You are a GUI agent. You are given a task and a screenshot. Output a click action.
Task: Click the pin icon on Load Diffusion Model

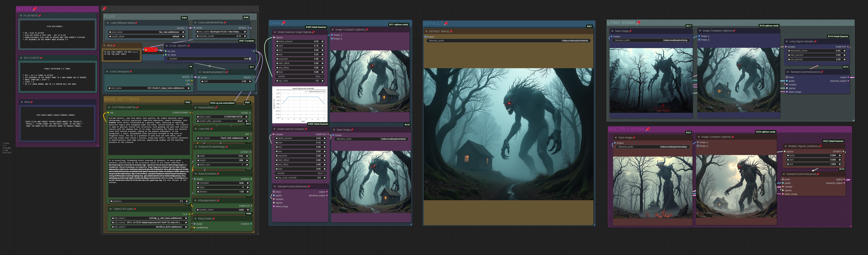(136, 23)
